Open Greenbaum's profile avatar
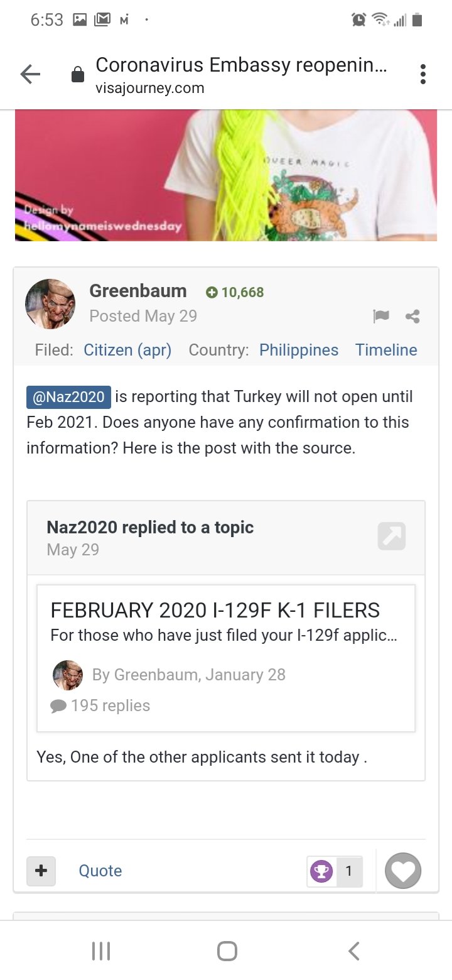 [50, 304]
